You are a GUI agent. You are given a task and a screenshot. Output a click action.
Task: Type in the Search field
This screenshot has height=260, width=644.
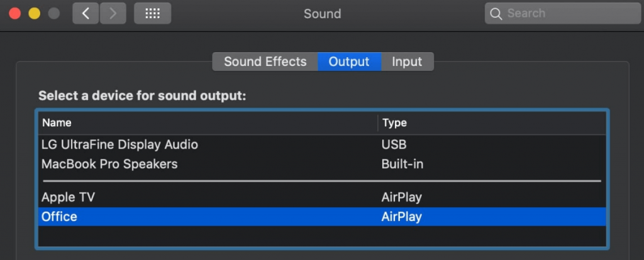(x=566, y=13)
